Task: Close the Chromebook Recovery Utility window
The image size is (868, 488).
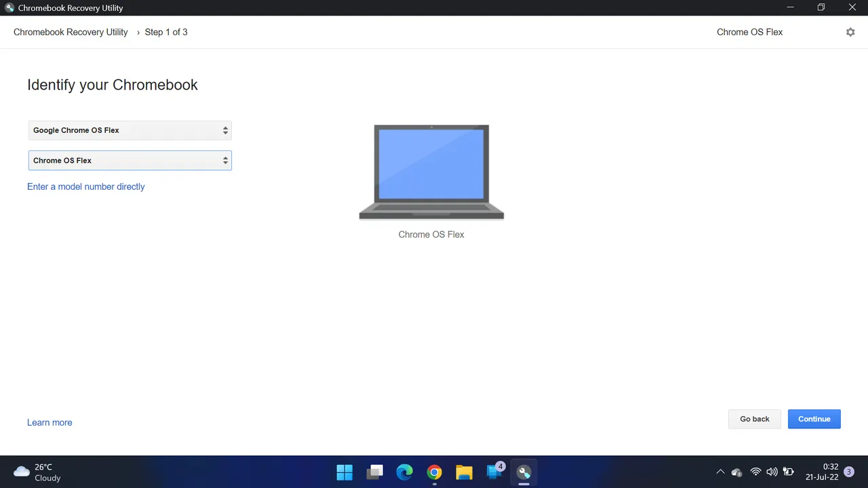Action: [852, 7]
